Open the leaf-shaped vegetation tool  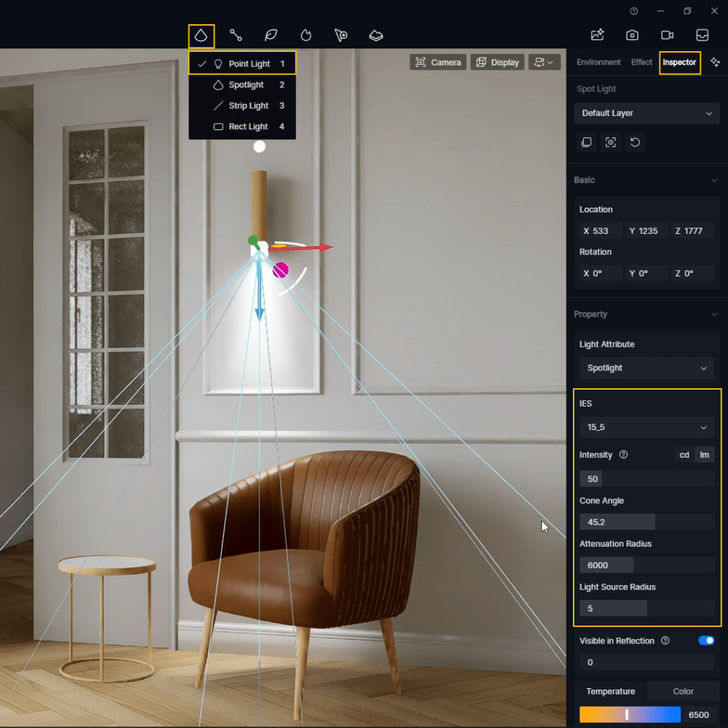pos(270,35)
